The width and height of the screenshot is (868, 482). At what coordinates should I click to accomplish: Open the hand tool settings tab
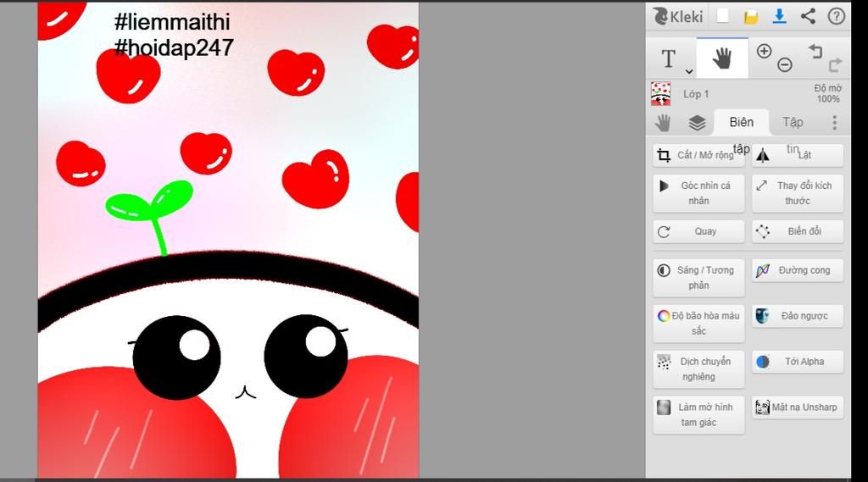[x=663, y=122]
